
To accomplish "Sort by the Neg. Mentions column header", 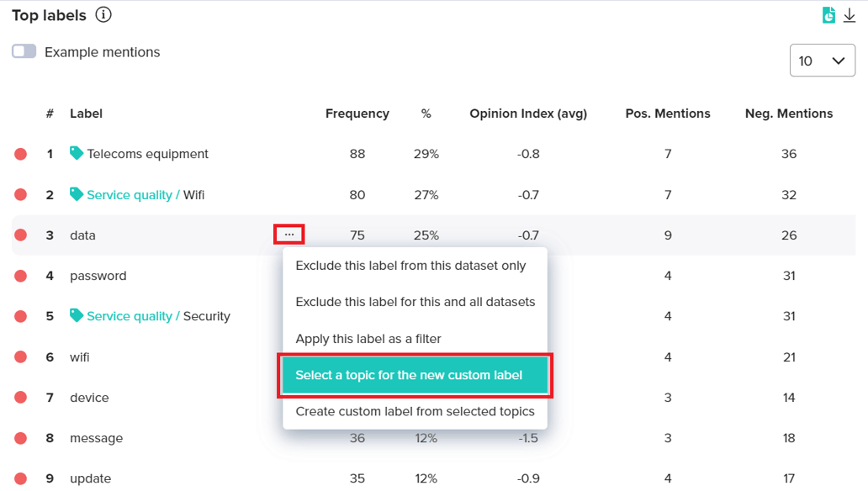I will point(789,114).
